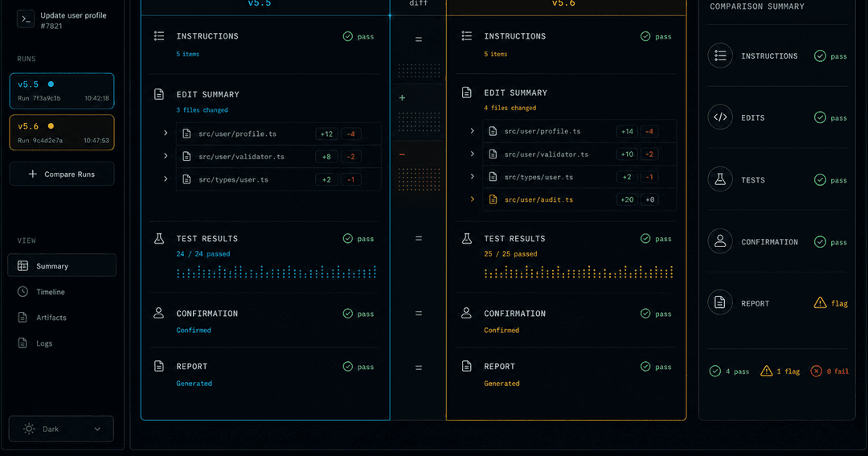Expand src/user/profile.ts in v5.5 panel

click(x=166, y=134)
